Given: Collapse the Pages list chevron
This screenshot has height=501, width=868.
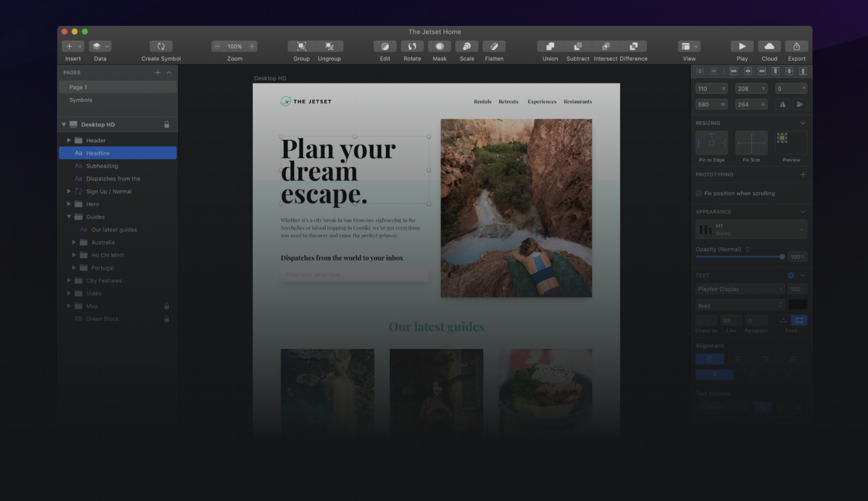Looking at the screenshot, I should point(169,72).
